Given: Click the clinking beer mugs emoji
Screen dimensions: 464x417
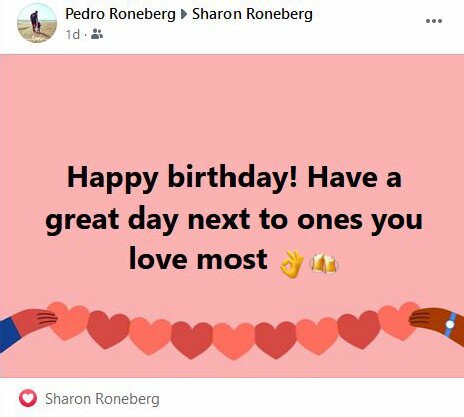Looking at the screenshot, I should click(x=323, y=264).
